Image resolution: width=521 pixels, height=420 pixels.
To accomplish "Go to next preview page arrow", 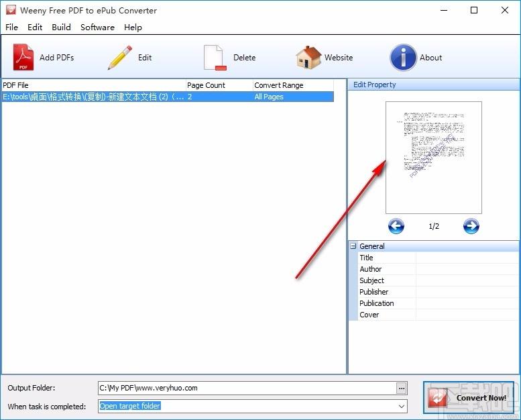I will click(471, 226).
